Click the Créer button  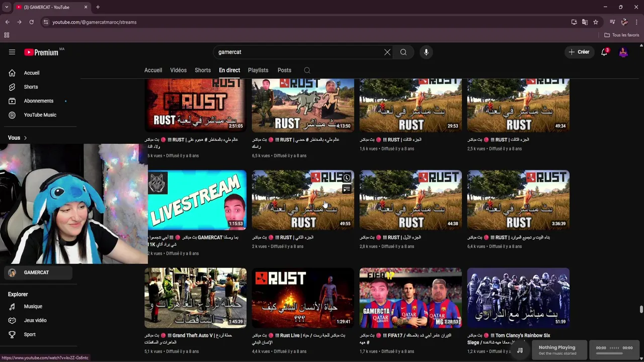pos(579,52)
